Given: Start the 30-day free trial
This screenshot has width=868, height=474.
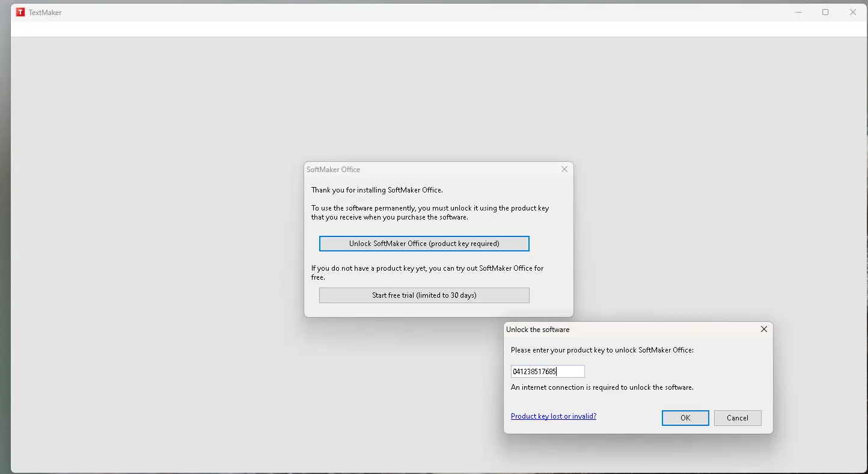Looking at the screenshot, I should tap(424, 295).
